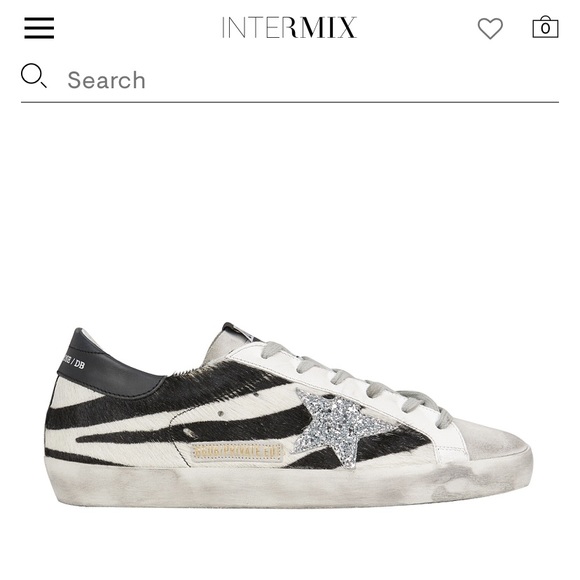580x580 pixels.
Task: Focus the Search input field
Action: coord(290,80)
